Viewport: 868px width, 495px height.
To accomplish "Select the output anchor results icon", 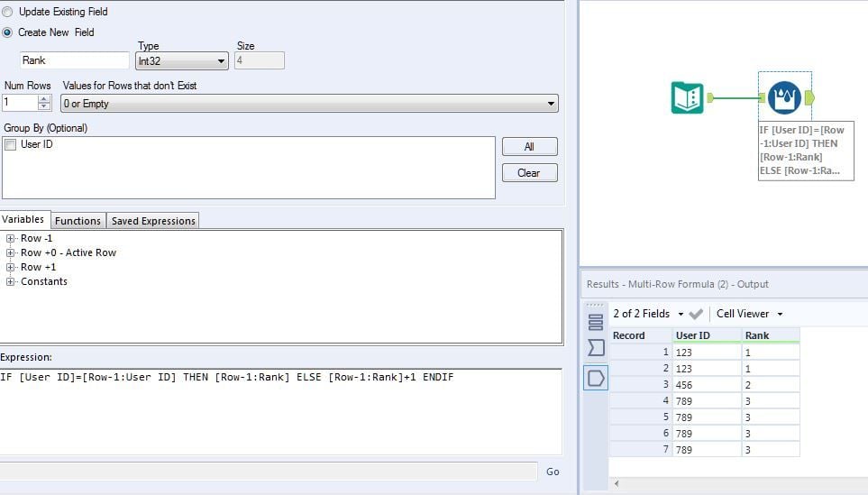I will tap(596, 378).
